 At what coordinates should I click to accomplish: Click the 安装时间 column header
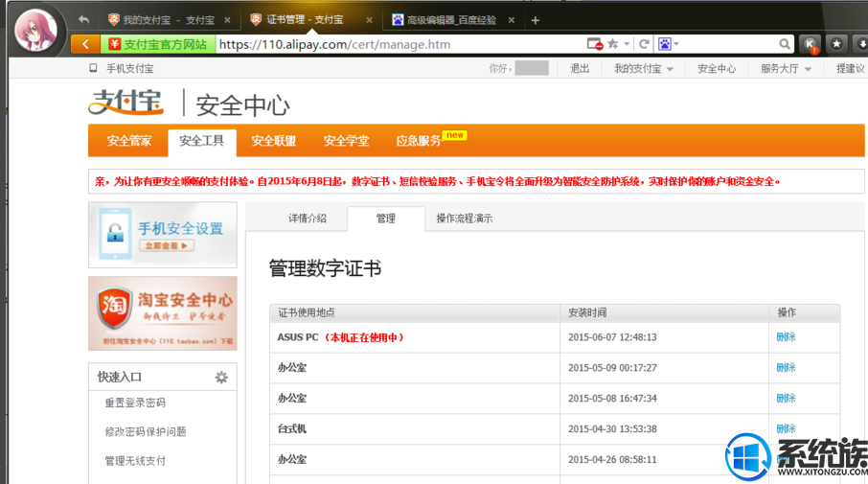tap(587, 312)
